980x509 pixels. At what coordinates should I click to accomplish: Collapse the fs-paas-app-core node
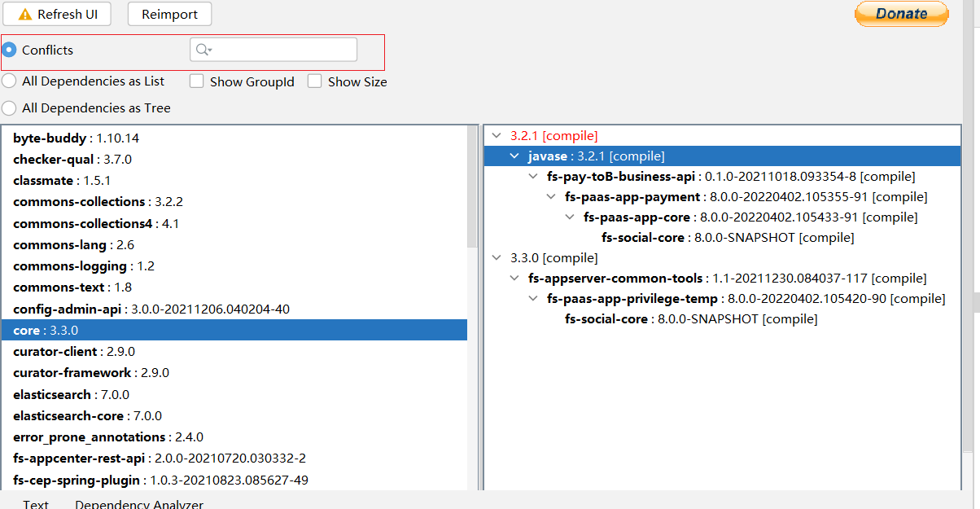[570, 217]
